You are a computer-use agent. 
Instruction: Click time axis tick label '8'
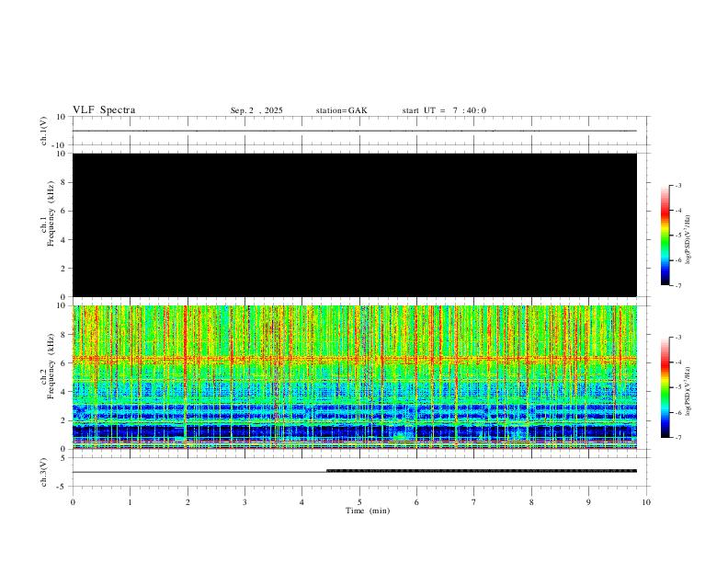[x=531, y=502]
